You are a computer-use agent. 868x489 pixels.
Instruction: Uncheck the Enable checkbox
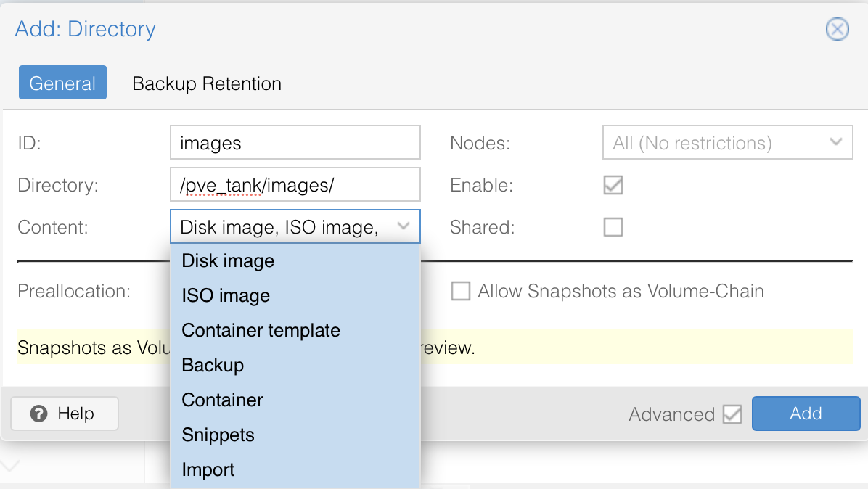tap(613, 185)
